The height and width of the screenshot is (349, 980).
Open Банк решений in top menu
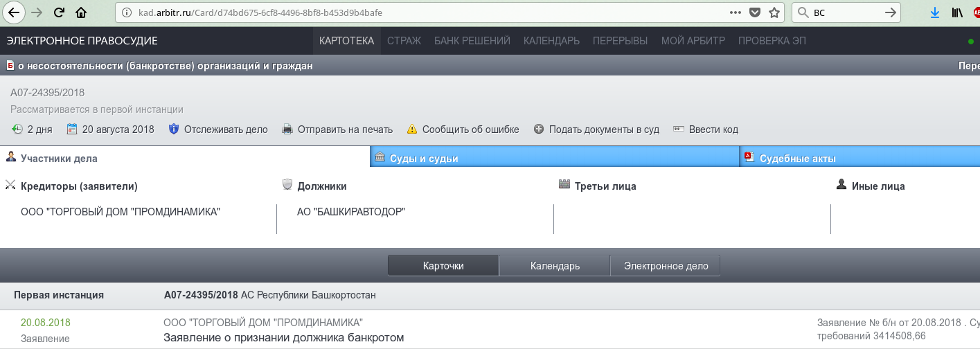[472, 41]
